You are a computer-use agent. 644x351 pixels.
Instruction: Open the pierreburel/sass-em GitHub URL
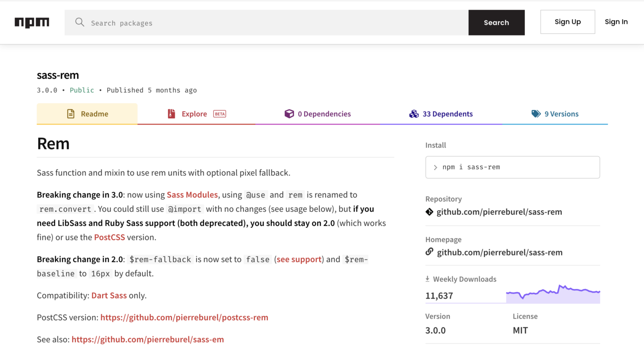148,339
